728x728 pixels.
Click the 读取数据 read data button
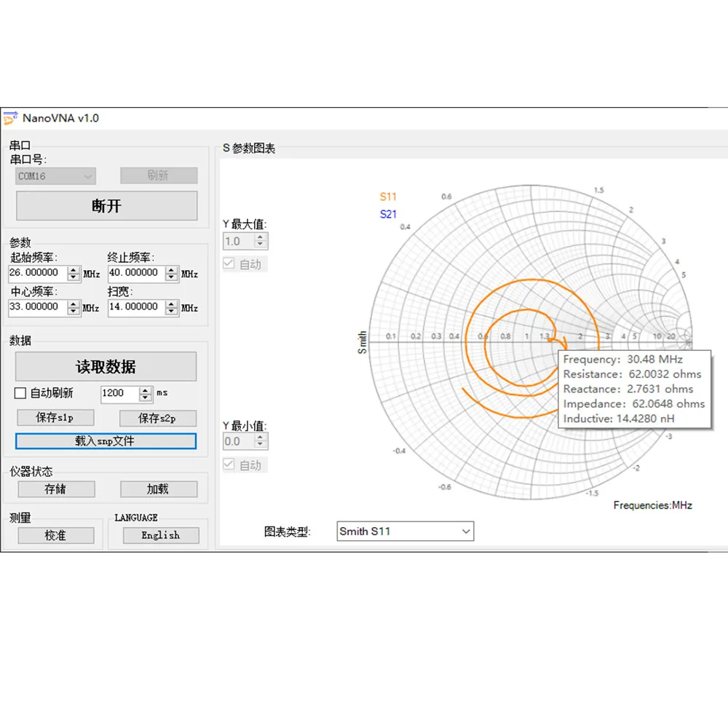pyautogui.click(x=106, y=366)
